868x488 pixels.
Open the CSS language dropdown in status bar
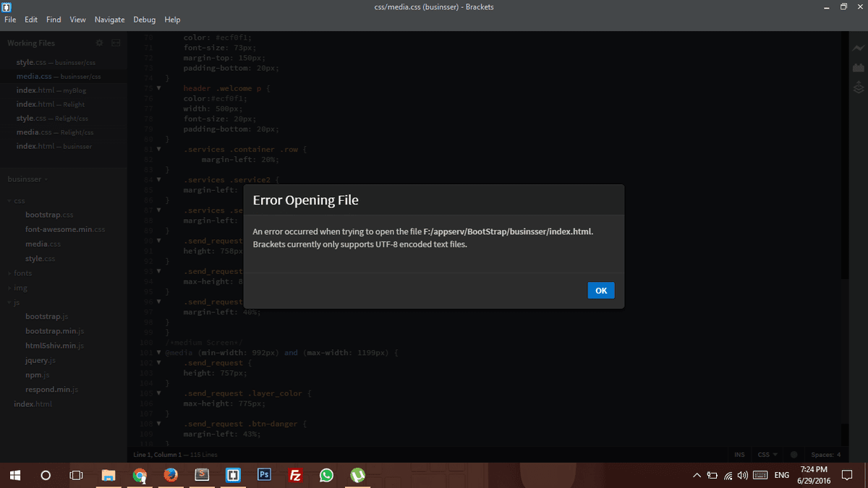click(767, 455)
